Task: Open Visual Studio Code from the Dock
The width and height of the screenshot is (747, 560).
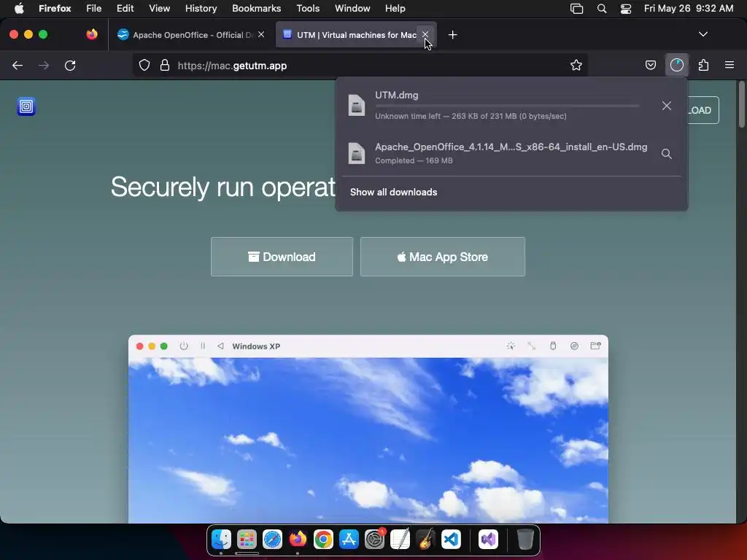Action: 451,540
